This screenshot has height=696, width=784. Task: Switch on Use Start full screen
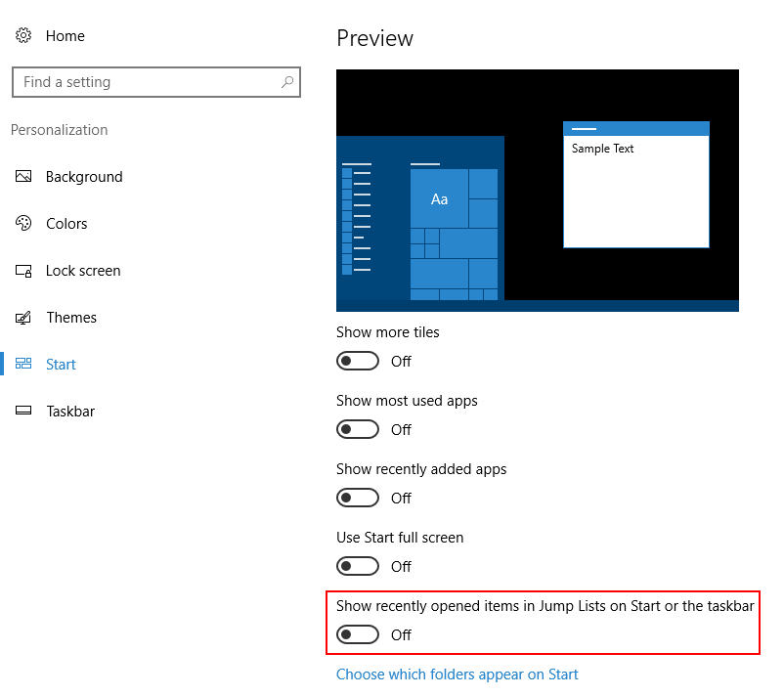pyautogui.click(x=358, y=567)
